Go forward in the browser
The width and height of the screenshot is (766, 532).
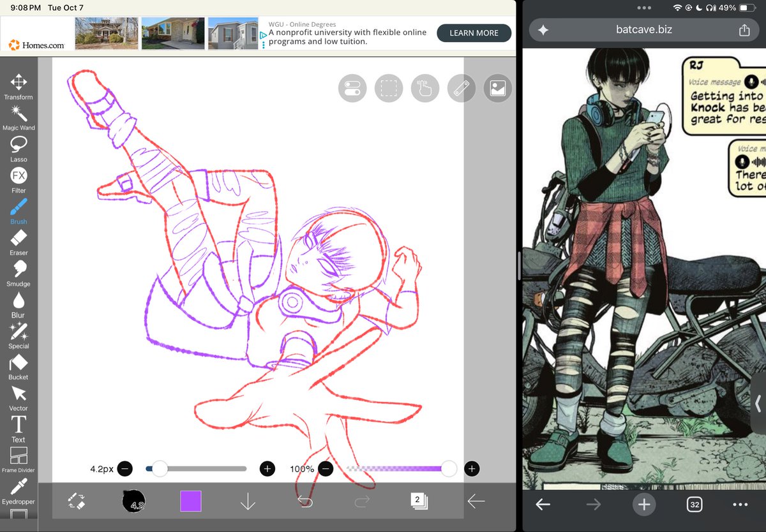point(594,505)
